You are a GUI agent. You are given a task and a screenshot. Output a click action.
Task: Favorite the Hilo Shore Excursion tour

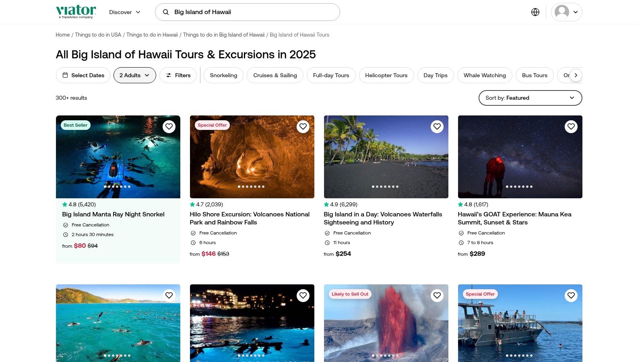(x=303, y=127)
